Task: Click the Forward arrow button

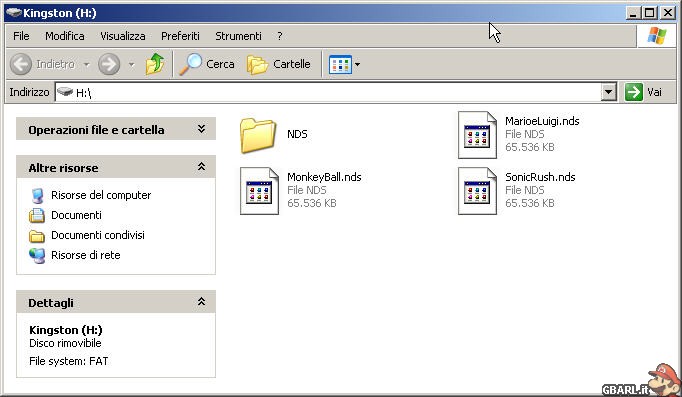Action: pos(109,64)
